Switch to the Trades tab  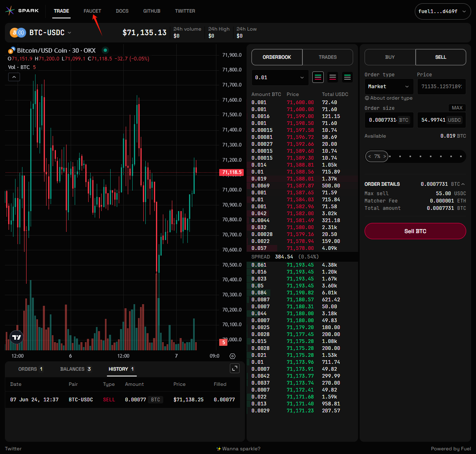[327, 57]
